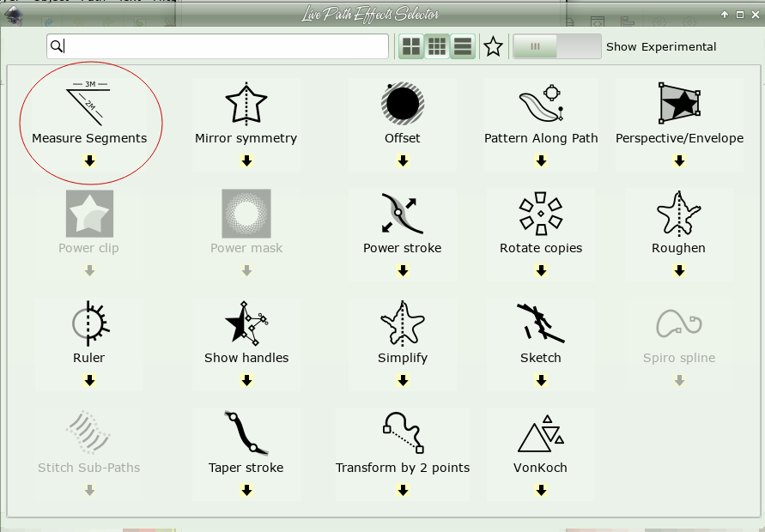
Task: Select the Measure Segments effect icon
Action: click(88, 103)
